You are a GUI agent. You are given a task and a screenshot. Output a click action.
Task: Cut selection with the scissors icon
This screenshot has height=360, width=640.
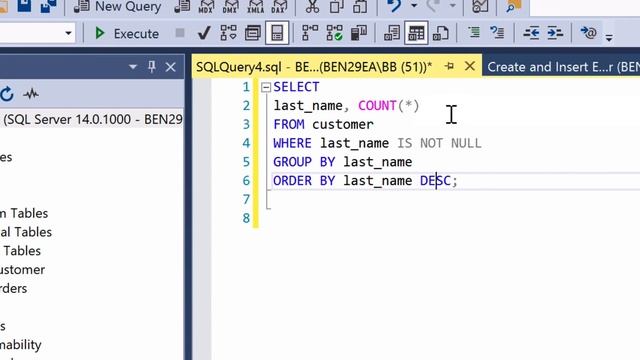[312, 6]
